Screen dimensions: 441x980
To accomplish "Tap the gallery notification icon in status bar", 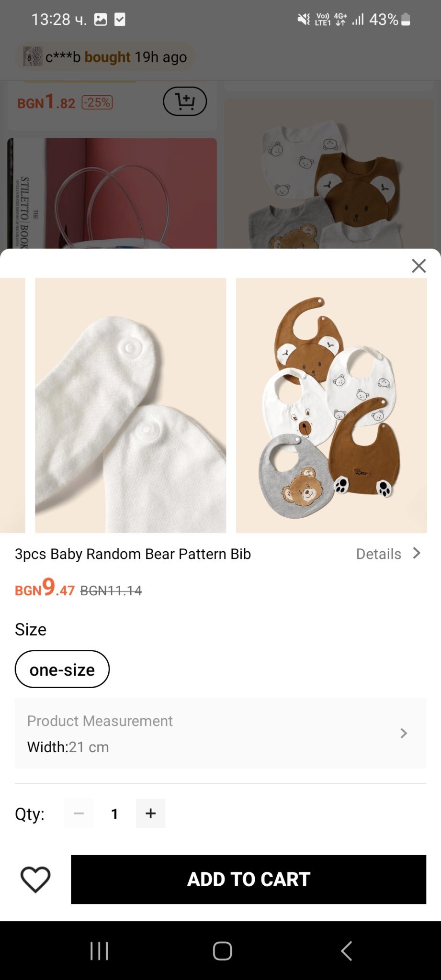I will pyautogui.click(x=101, y=19).
